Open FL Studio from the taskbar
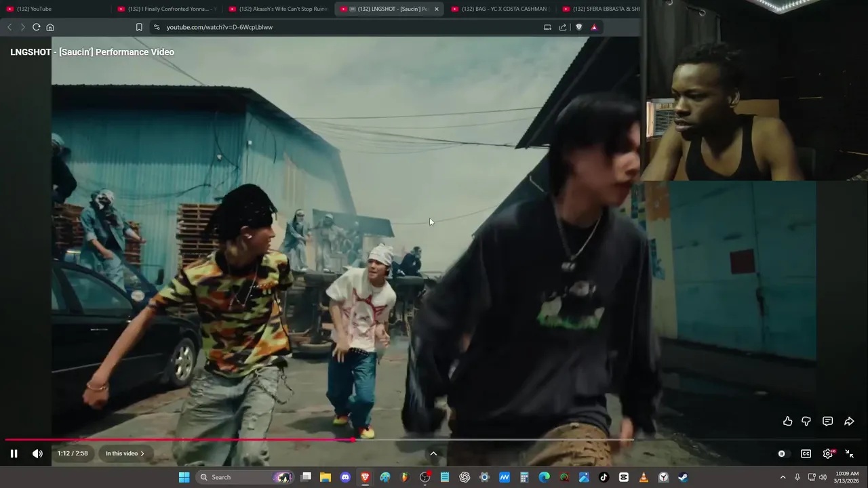 pyautogui.click(x=405, y=477)
